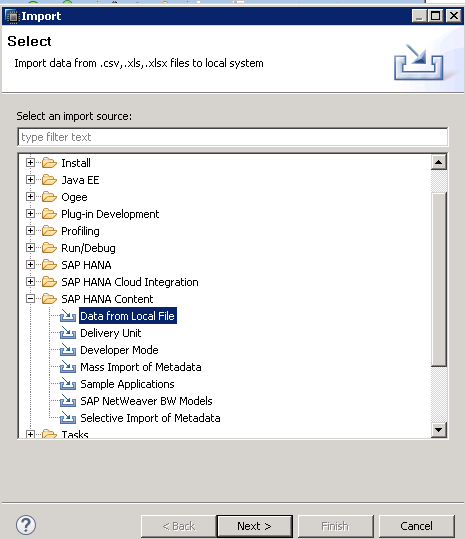
Task: Select the Delivery Unit entry
Action: point(111,333)
